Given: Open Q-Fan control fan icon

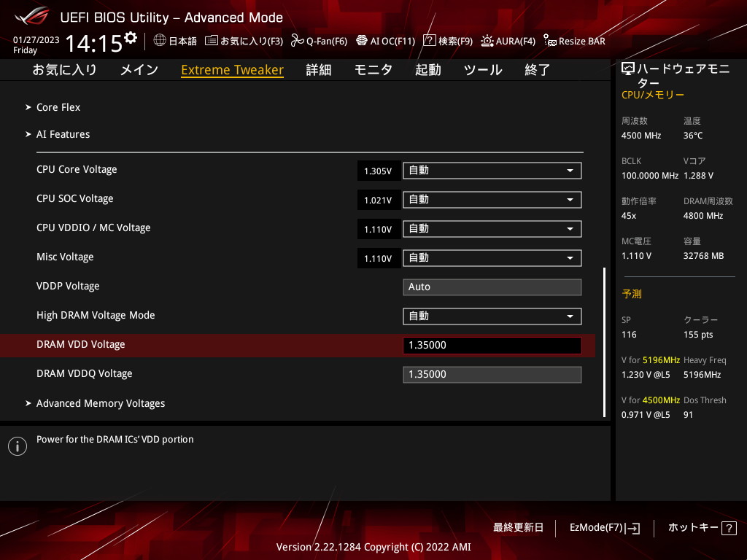Looking at the screenshot, I should click(x=298, y=41).
